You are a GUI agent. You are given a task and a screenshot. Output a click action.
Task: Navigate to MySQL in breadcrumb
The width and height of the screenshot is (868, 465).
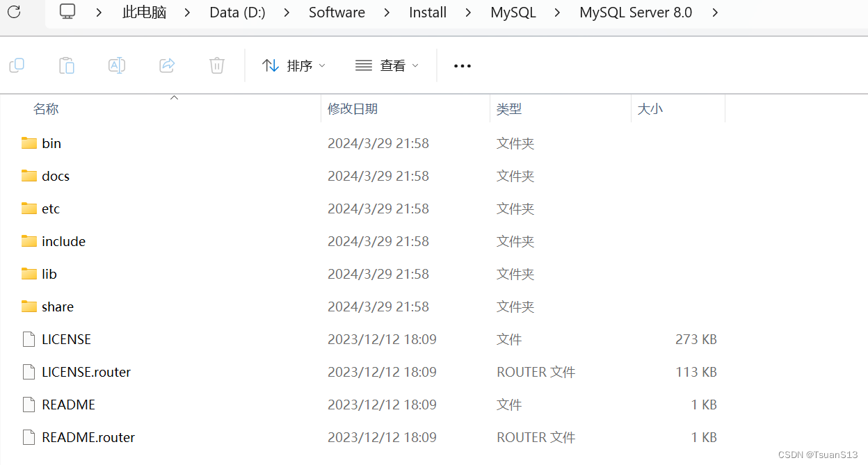(x=513, y=13)
